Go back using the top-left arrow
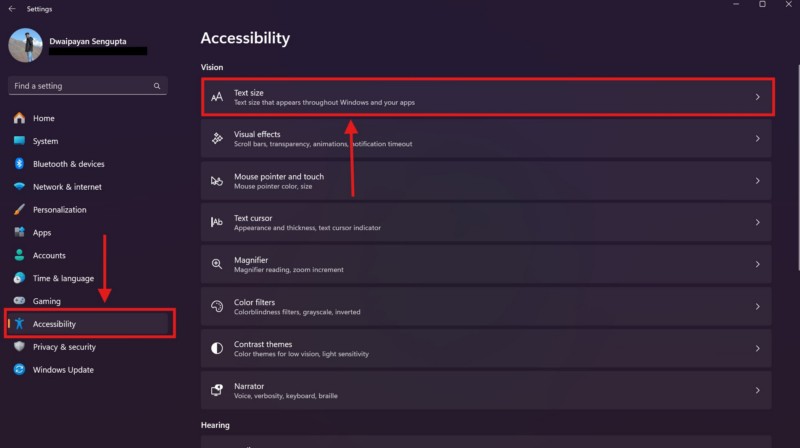This screenshot has width=800, height=448. click(x=11, y=8)
